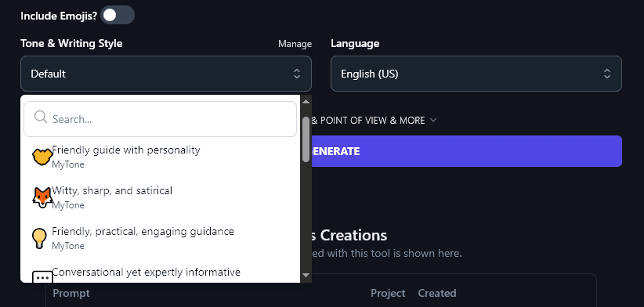Click the Prompt column header
The height and width of the screenshot is (307, 644).
(x=71, y=293)
